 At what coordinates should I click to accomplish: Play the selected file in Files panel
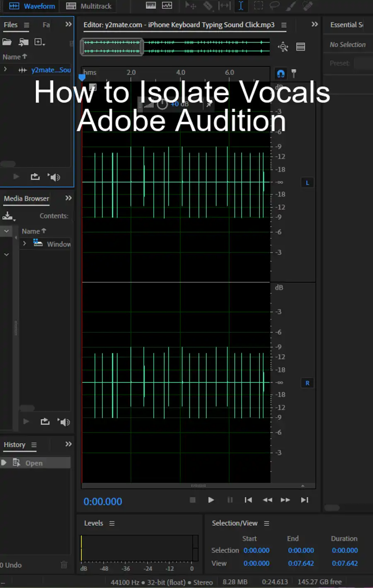click(16, 177)
